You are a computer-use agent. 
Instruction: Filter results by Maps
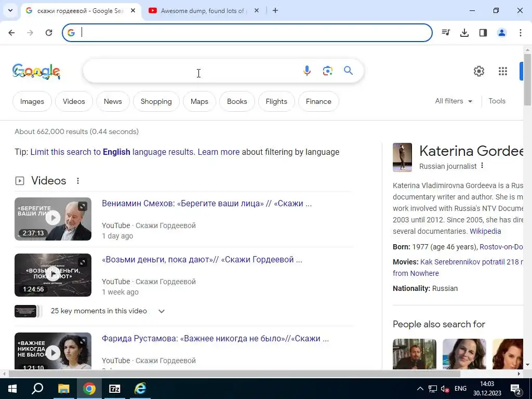[199, 101]
